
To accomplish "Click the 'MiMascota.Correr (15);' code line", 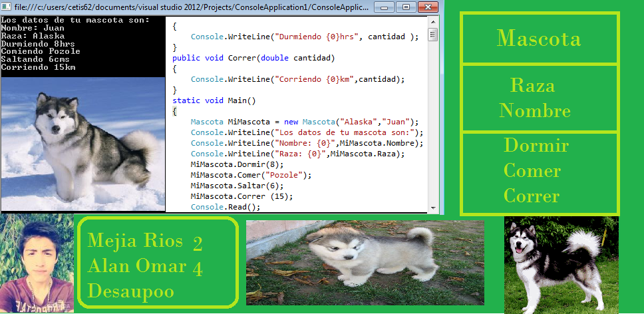I will [241, 196].
